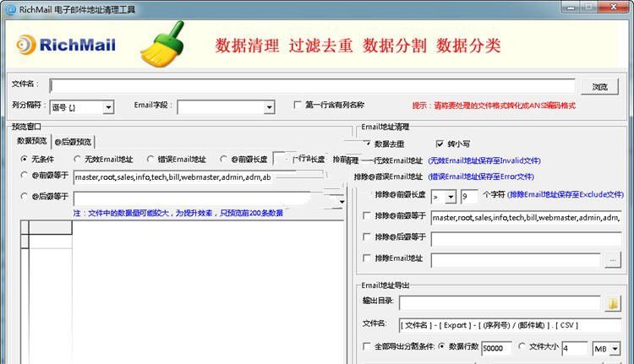Click 排除Email地址保存至Exclude文件 link text

(566, 195)
